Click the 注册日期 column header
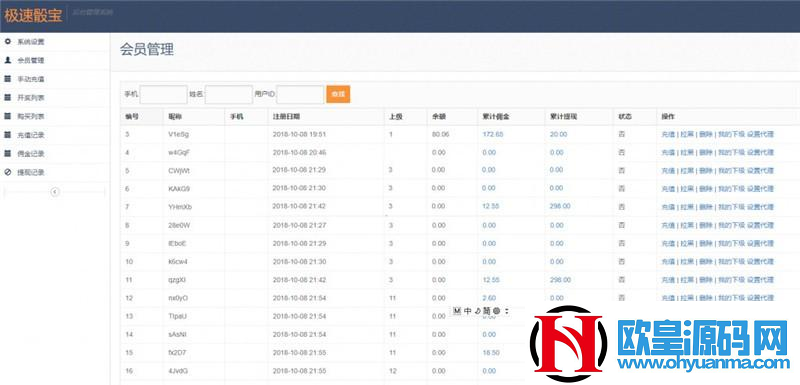The image size is (800, 385). click(286, 116)
